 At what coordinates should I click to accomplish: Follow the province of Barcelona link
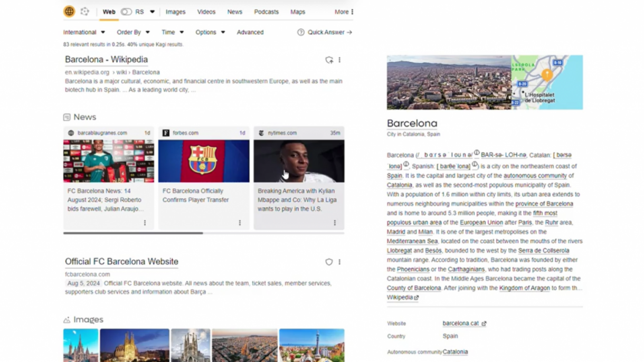544,204
